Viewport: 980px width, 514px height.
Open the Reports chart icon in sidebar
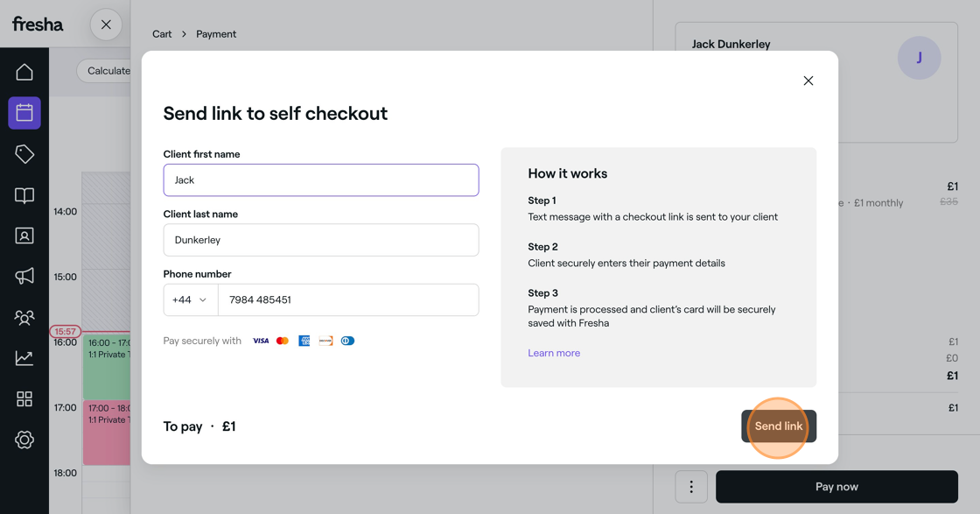[24, 358]
